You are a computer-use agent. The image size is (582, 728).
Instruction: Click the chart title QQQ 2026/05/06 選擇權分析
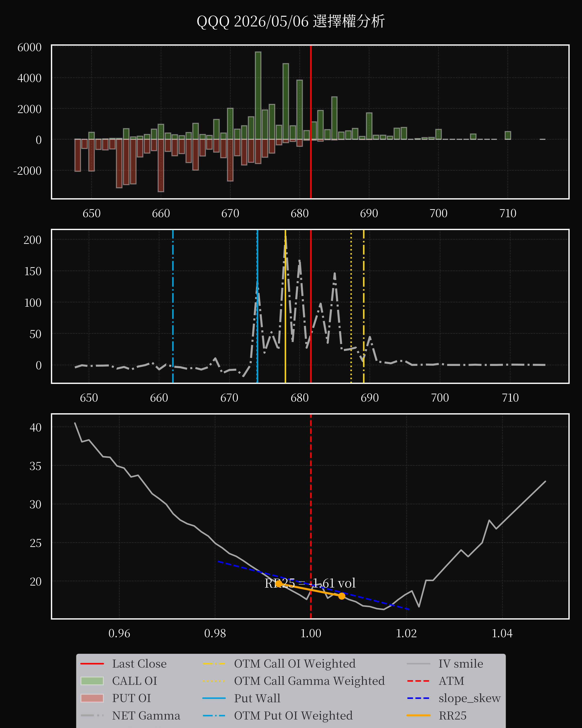pos(291,21)
